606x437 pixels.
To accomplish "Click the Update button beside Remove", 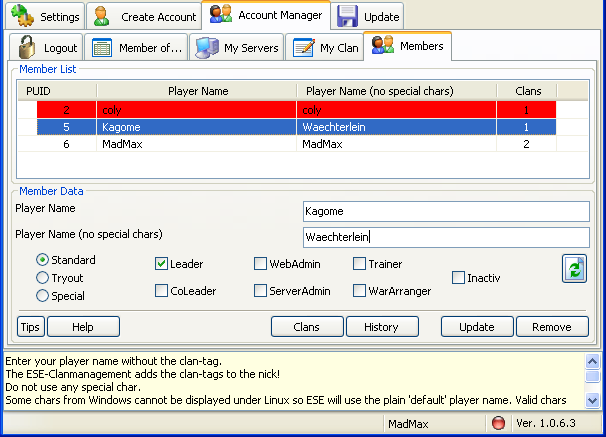I will [477, 327].
